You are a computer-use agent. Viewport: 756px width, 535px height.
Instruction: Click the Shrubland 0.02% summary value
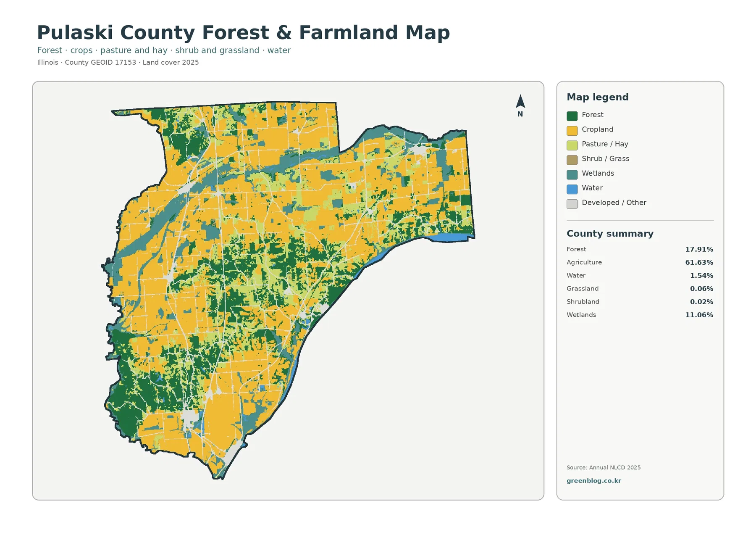701,302
